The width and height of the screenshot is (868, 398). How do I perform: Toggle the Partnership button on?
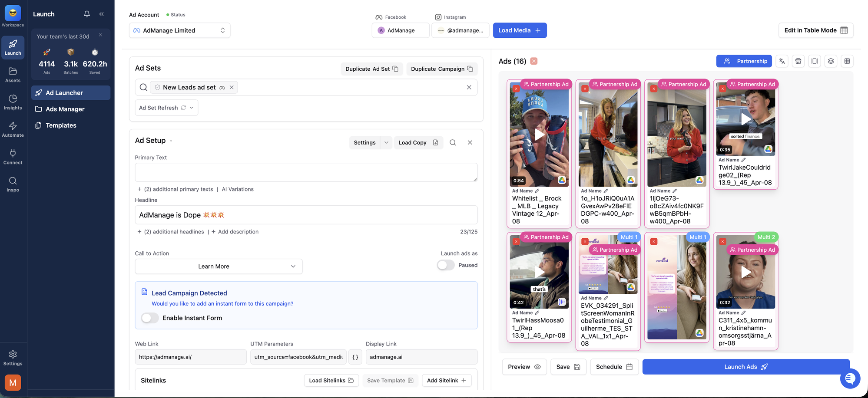point(744,61)
